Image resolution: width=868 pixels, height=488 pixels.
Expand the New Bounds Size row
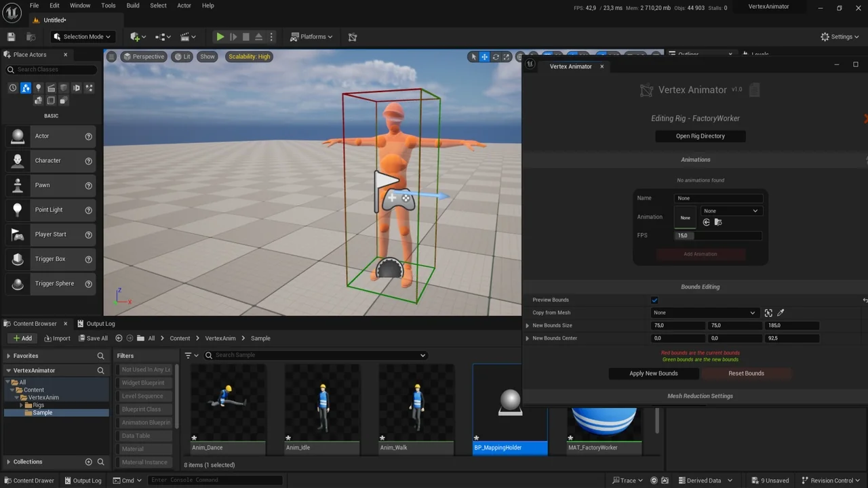pos(528,325)
